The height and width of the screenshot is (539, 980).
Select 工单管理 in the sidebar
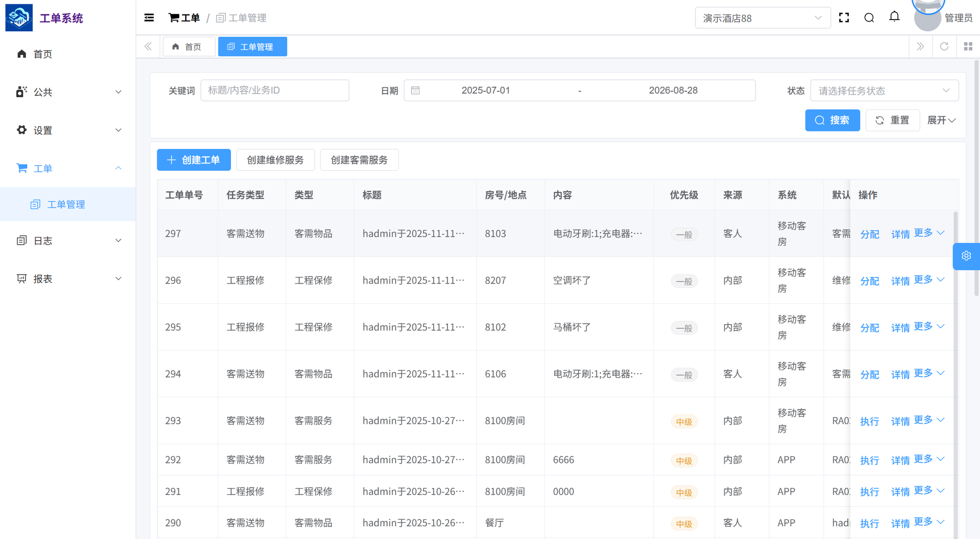[68, 204]
